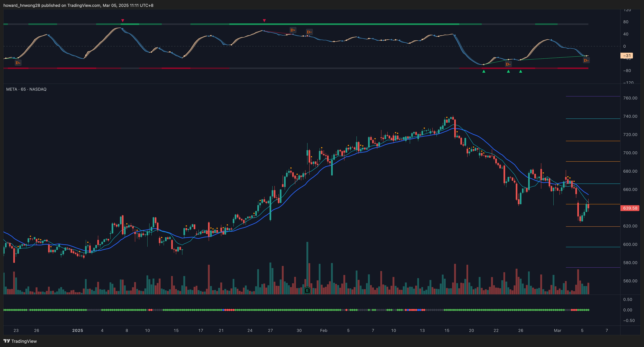Click the 0 level label on oscillator axis

coord(625,46)
